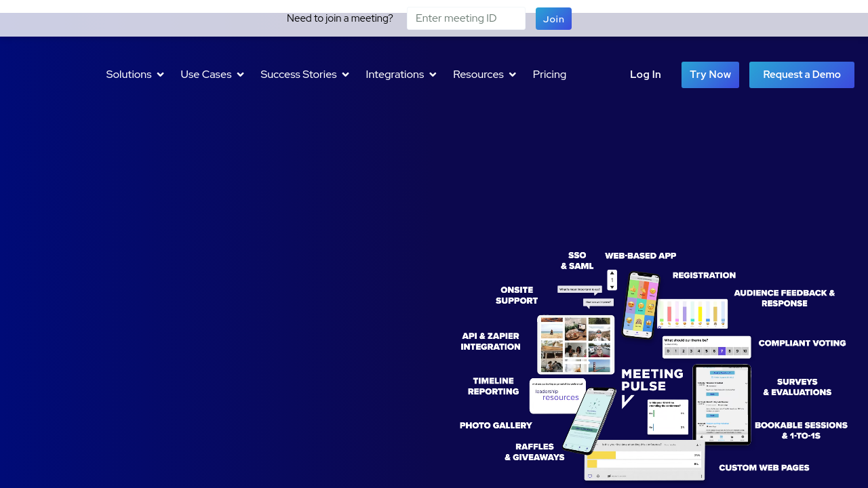Select the photo gallery collage image
The height and width of the screenshot is (488, 868).
coord(576,344)
